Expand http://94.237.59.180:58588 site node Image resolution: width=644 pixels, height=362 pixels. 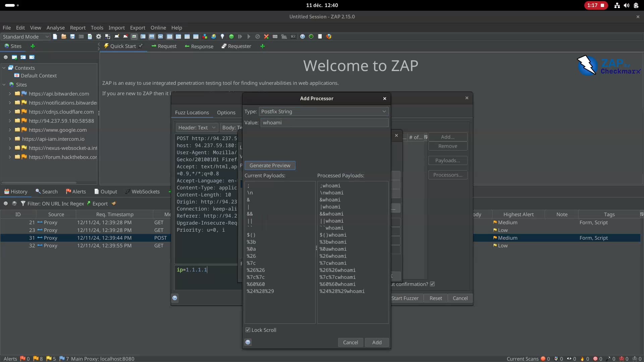point(10,121)
